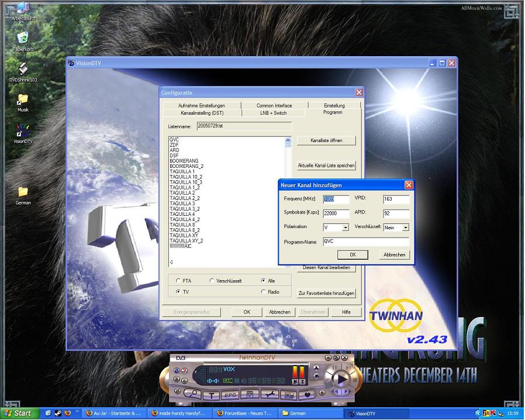
Task: Click the satellite signal icon below level bars
Action: click(295, 381)
